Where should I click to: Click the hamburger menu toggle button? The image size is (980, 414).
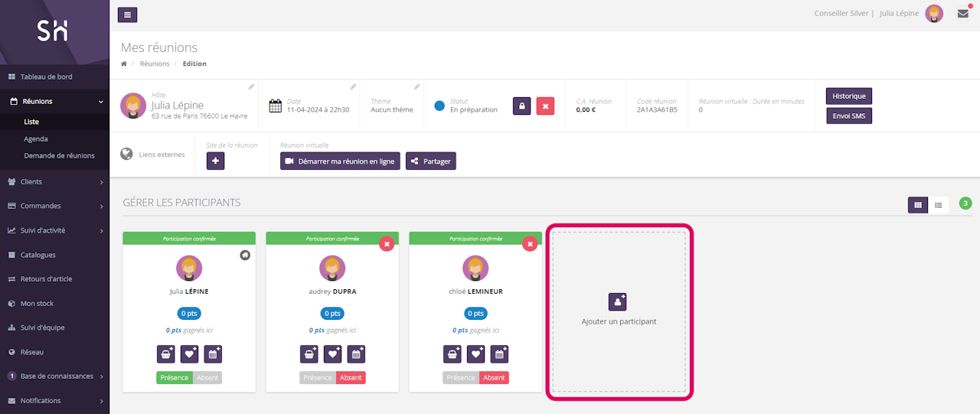128,15
